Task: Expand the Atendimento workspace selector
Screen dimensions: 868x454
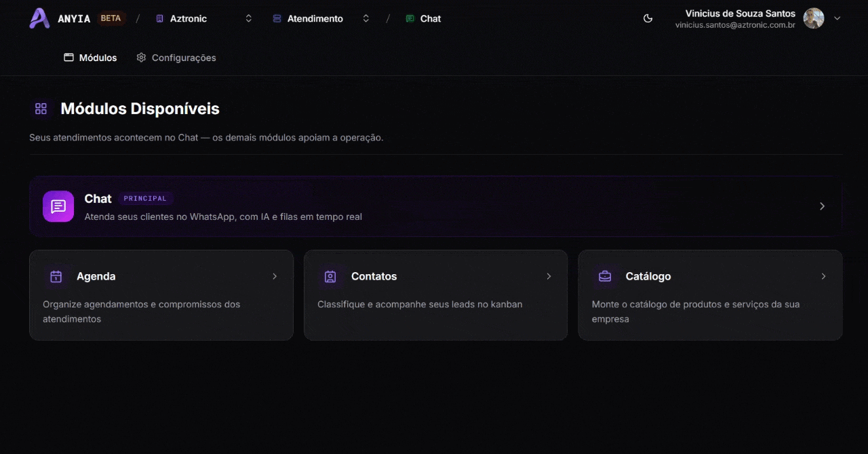Action: click(321, 18)
